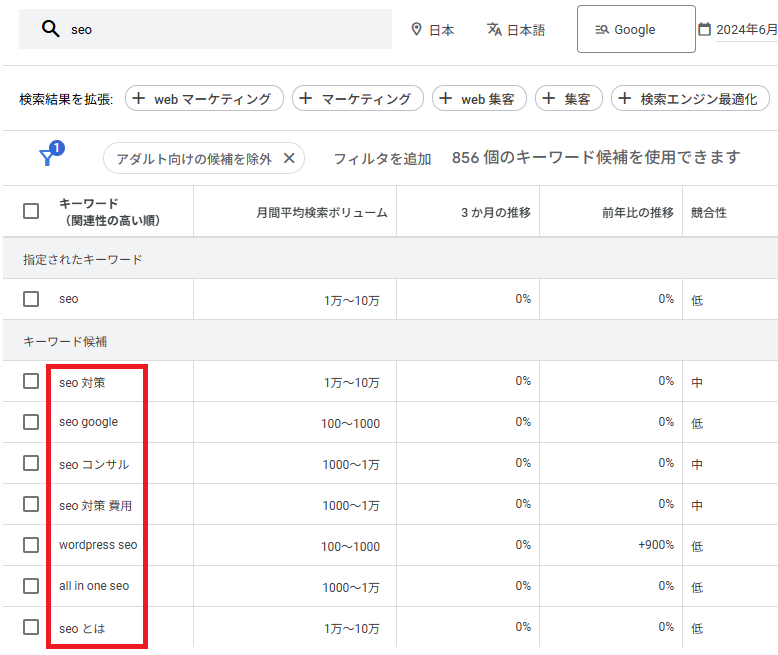
Task: Click the search network icon beside Google
Action: tap(602, 30)
